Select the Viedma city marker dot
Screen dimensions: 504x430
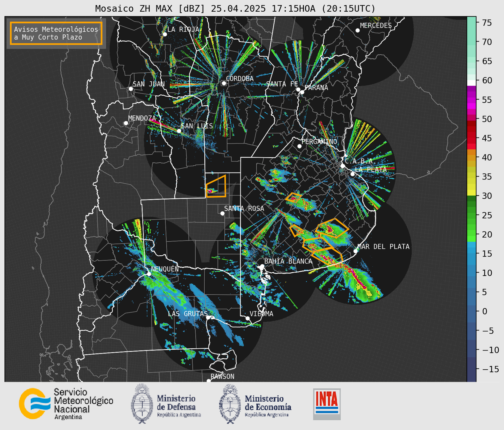248,318
